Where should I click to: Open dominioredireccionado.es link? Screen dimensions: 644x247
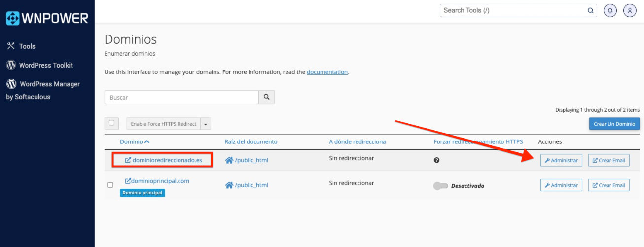pyautogui.click(x=163, y=160)
